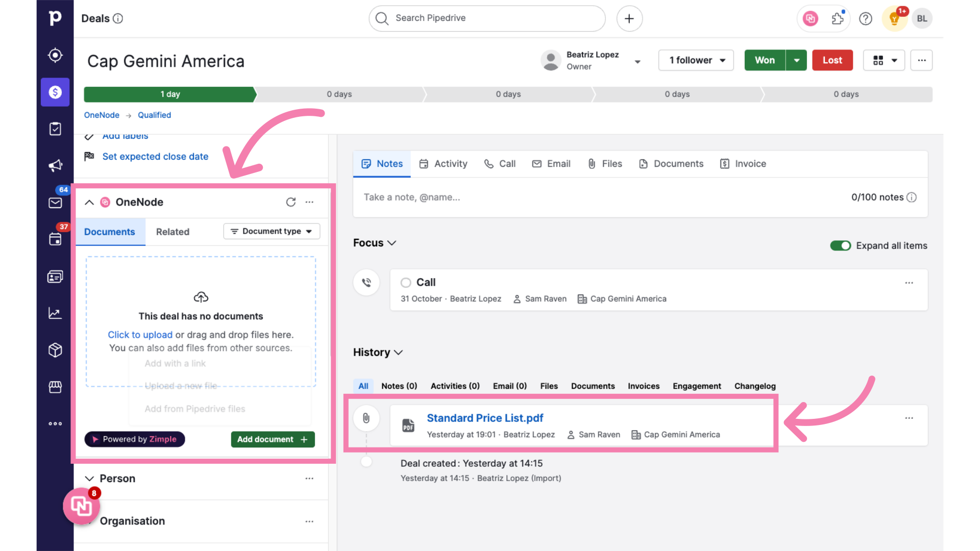The height and width of the screenshot is (551, 980).
Task: Switch to Call tab
Action: tap(500, 164)
